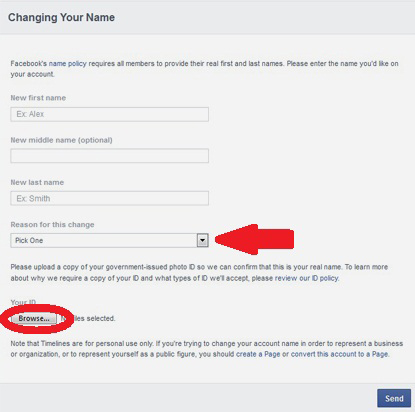This screenshot has width=415, height=412.
Task: Click the Reason for this change label
Action: [52, 225]
